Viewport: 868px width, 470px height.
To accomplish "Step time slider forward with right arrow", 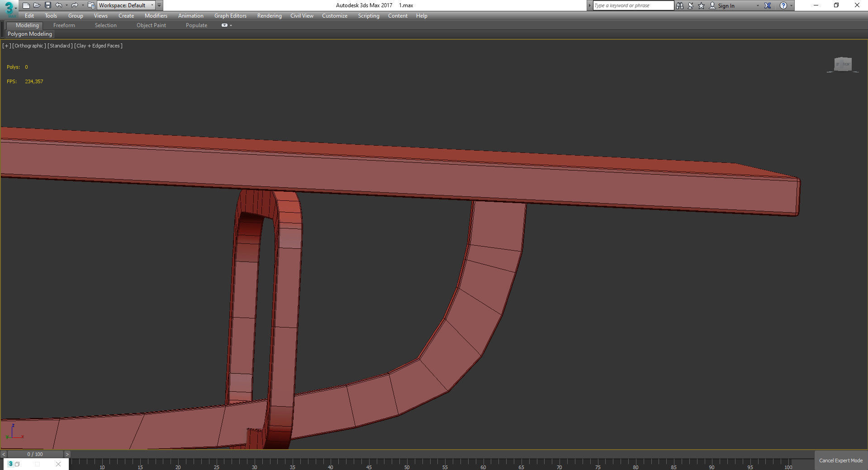I will click(x=67, y=454).
